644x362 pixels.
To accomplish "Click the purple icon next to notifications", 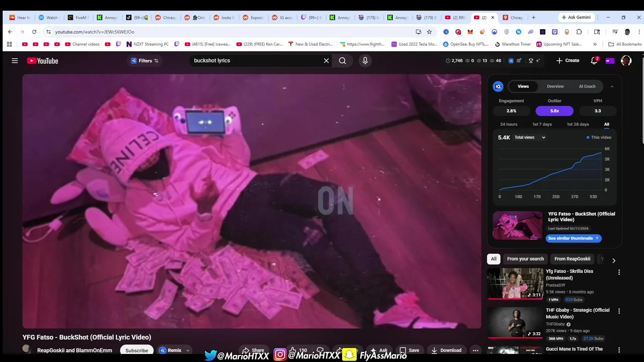I will coord(610,61).
